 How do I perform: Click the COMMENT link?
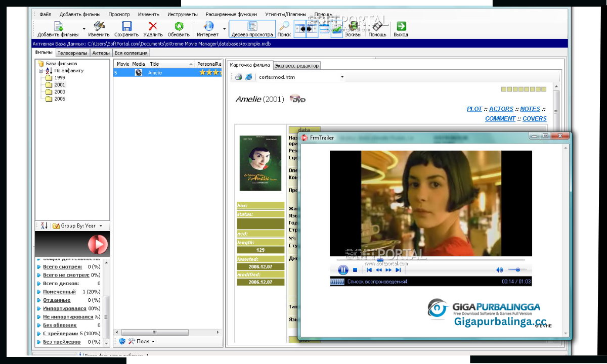coord(500,118)
